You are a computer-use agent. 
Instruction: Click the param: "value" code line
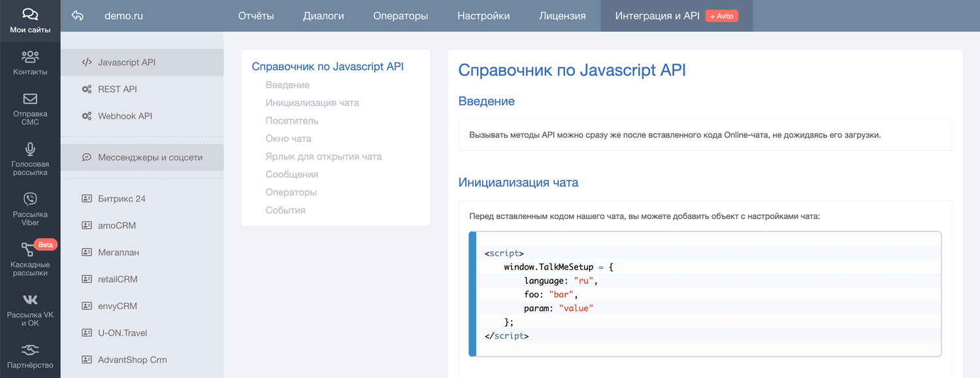(559, 308)
